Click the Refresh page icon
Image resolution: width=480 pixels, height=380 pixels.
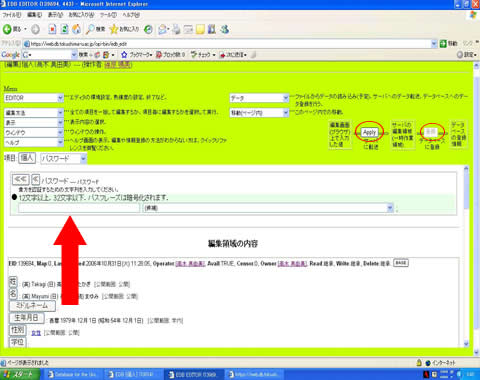point(64,29)
